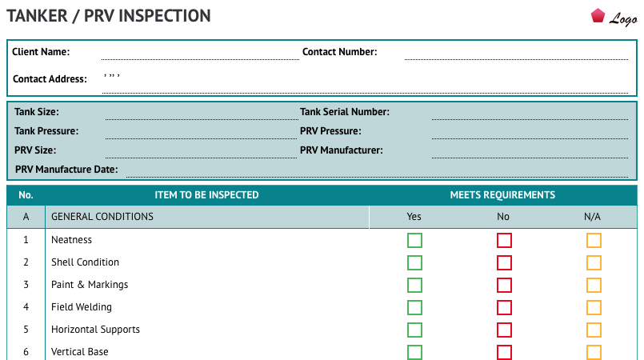Viewport: 644px width, 360px height.
Task: Click the PRV Manufacturer field
Action: [530, 150]
